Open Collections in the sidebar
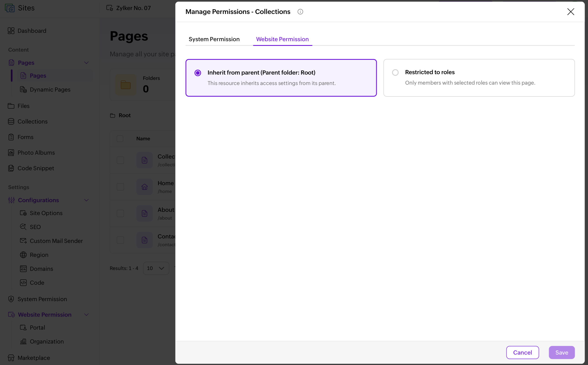This screenshot has height=365, width=588. (x=27, y=121)
